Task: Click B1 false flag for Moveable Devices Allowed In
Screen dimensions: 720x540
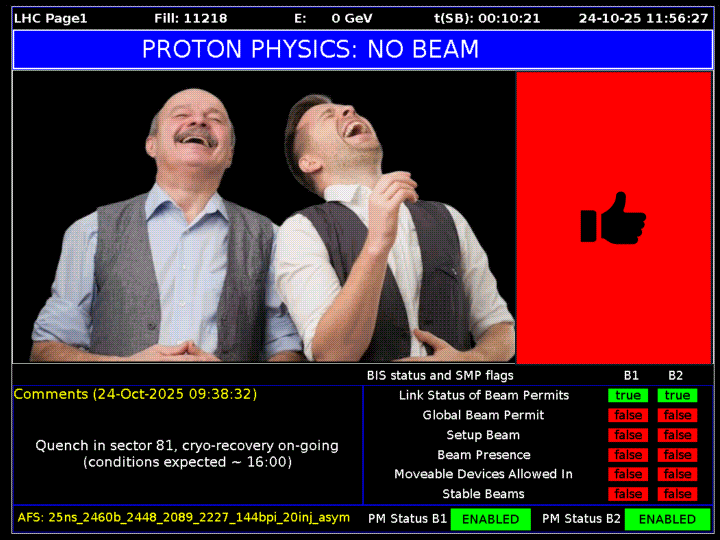Action: tap(628, 474)
